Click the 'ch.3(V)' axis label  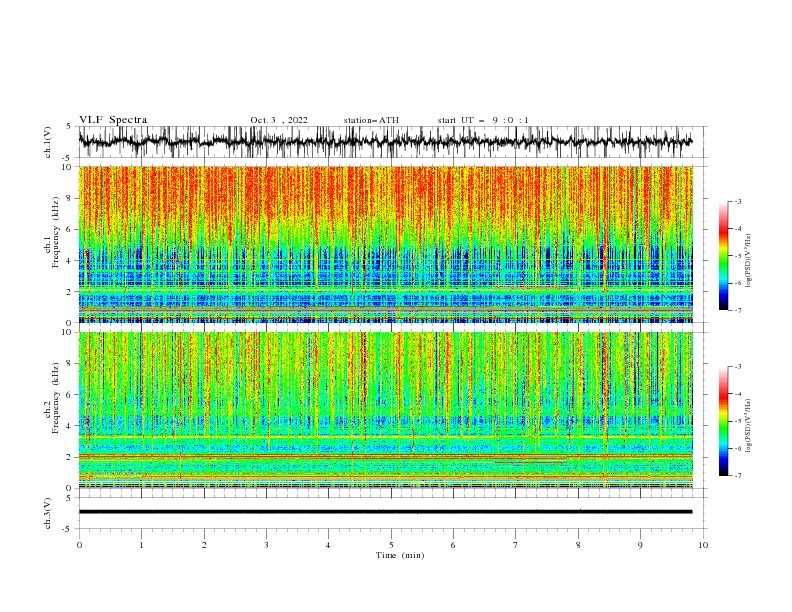(48, 513)
